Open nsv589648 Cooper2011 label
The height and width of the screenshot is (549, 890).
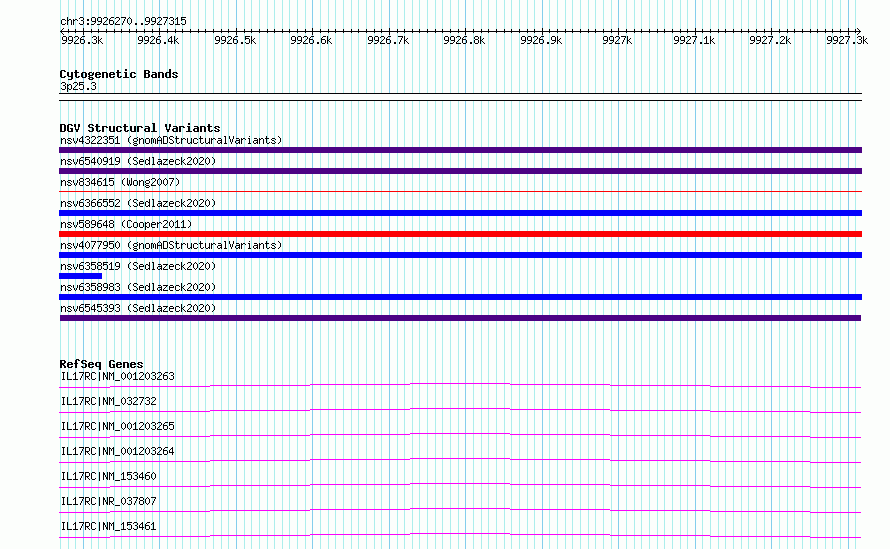pos(126,224)
